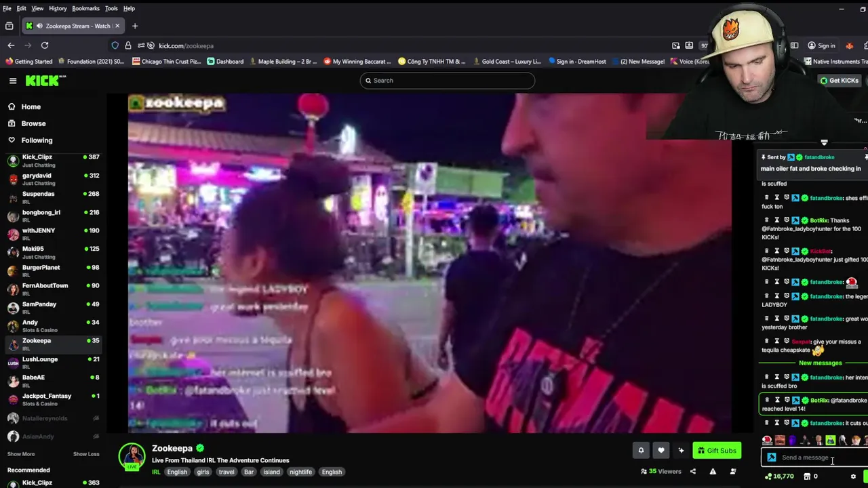The height and width of the screenshot is (488, 868).
Task: Reload the page in browser toolbar
Action: click(45, 45)
